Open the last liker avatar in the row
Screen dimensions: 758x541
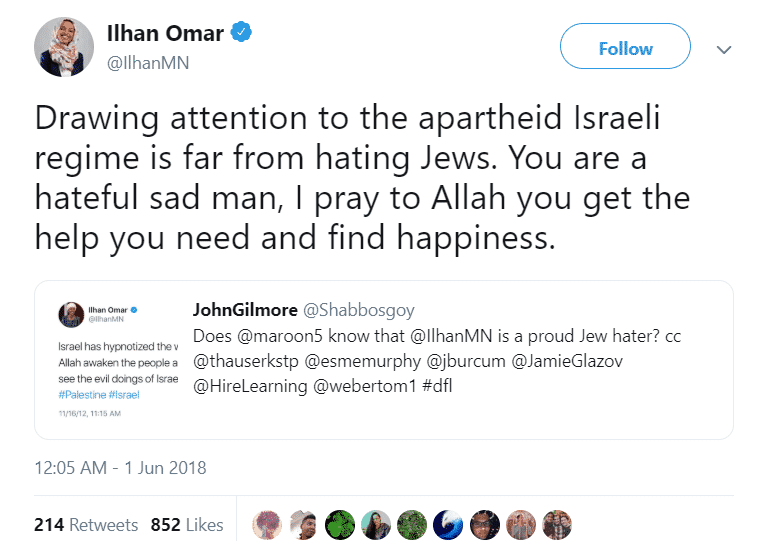[556, 525]
